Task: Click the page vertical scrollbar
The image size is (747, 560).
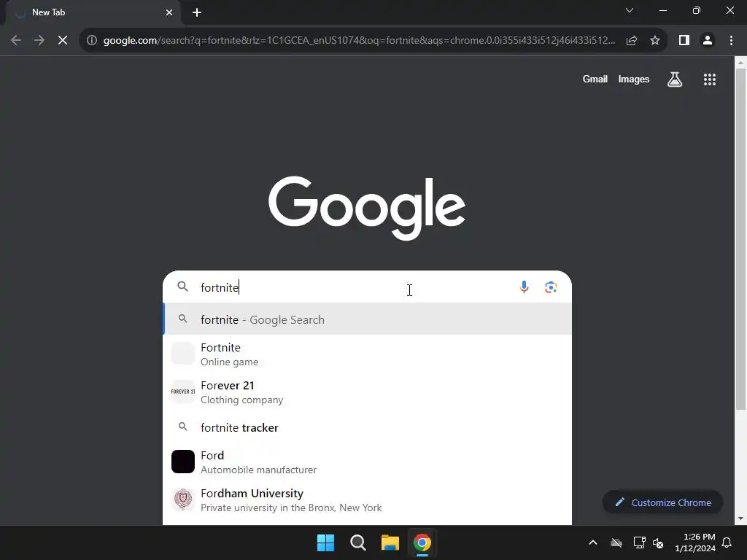Action: click(740, 238)
